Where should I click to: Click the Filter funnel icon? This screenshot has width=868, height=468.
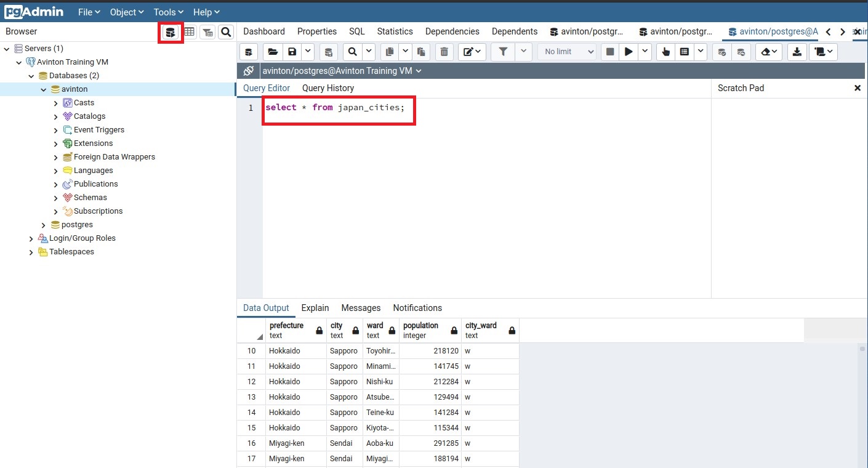(x=503, y=52)
